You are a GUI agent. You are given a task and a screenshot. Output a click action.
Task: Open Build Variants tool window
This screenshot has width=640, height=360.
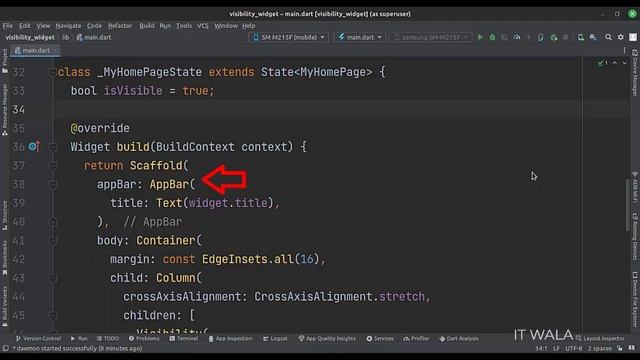pyautogui.click(x=5, y=306)
